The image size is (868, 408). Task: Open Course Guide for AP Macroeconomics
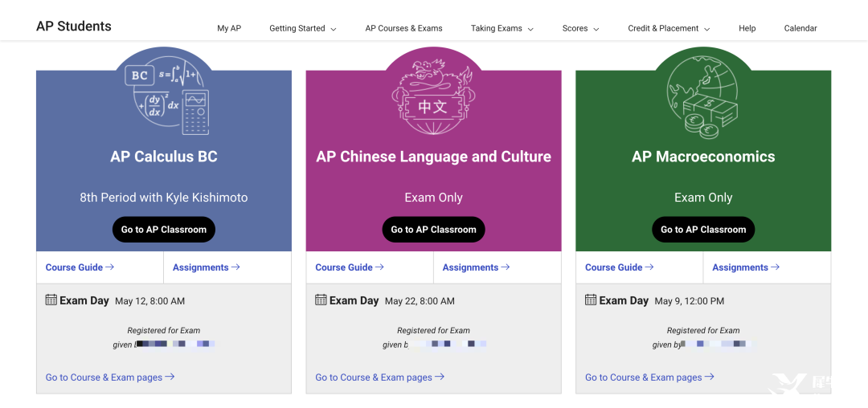(x=620, y=267)
